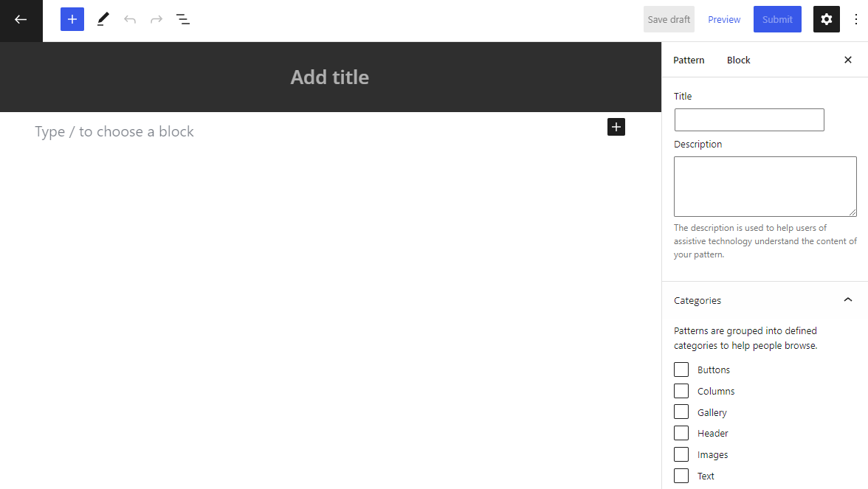The height and width of the screenshot is (489, 868).
Task: Collapse the Categories section
Action: [847, 300]
